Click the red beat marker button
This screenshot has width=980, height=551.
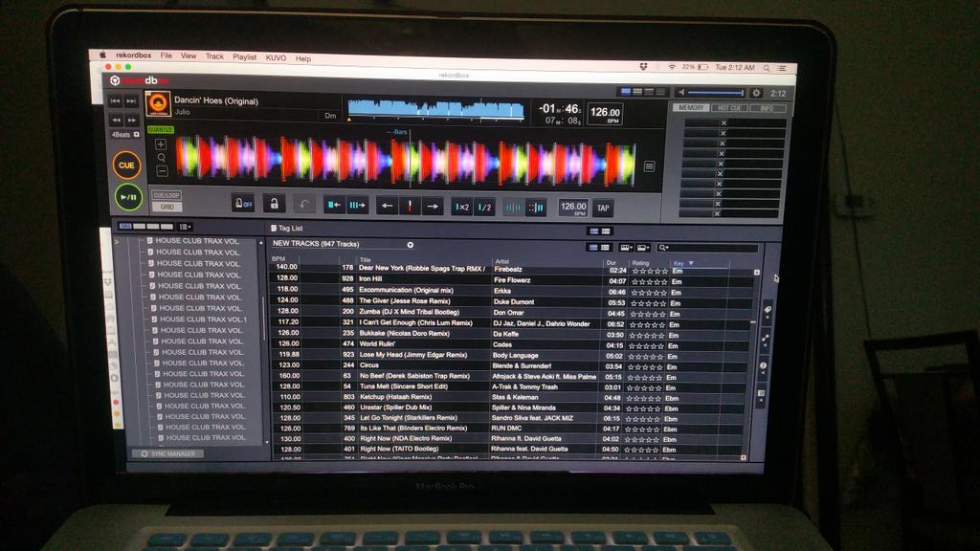tap(410, 207)
